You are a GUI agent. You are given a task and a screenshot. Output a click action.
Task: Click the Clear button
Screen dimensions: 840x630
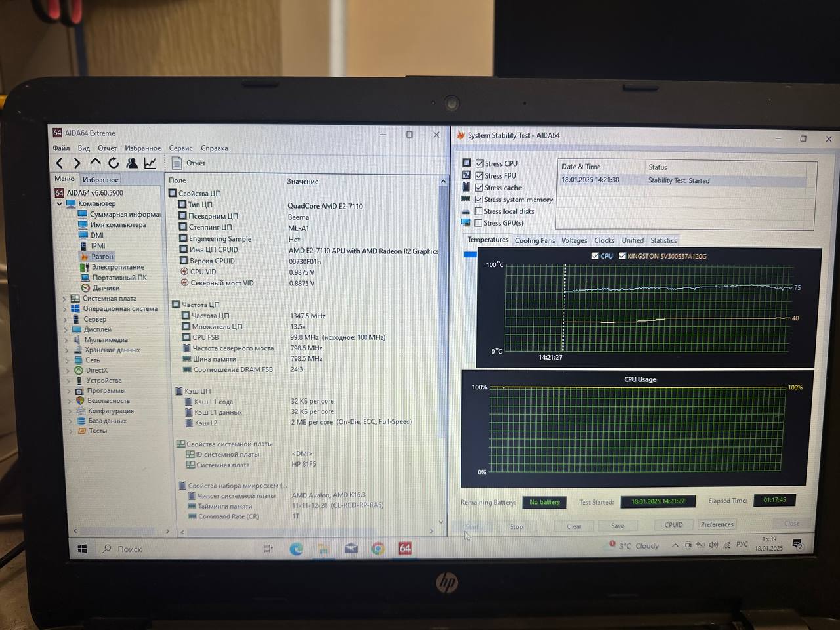click(574, 526)
